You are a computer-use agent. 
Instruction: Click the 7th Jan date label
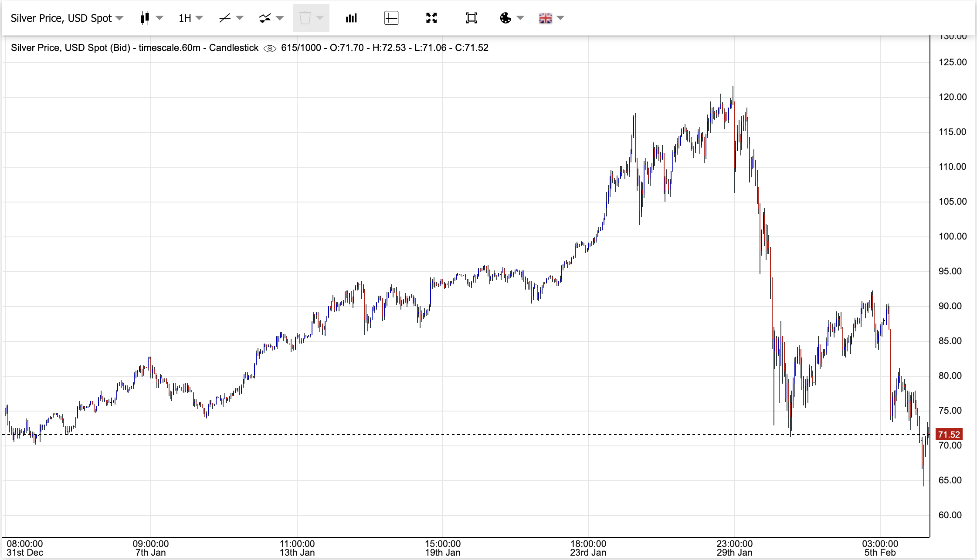(x=150, y=553)
